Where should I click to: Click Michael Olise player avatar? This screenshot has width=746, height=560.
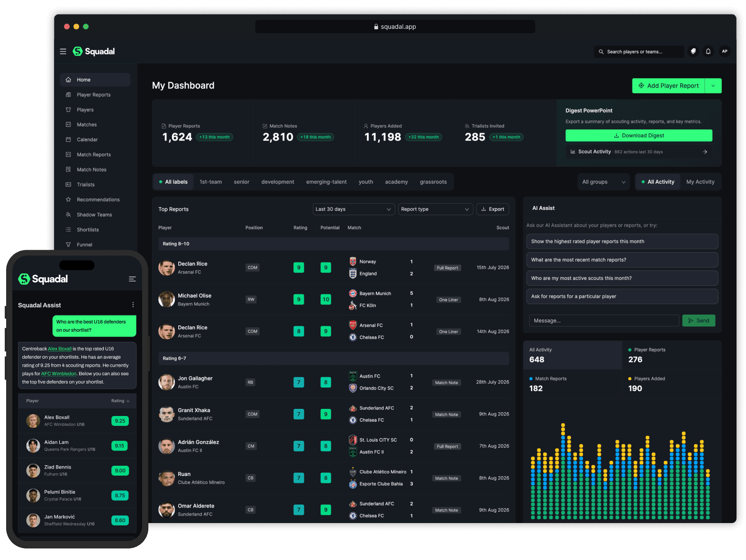(x=166, y=299)
